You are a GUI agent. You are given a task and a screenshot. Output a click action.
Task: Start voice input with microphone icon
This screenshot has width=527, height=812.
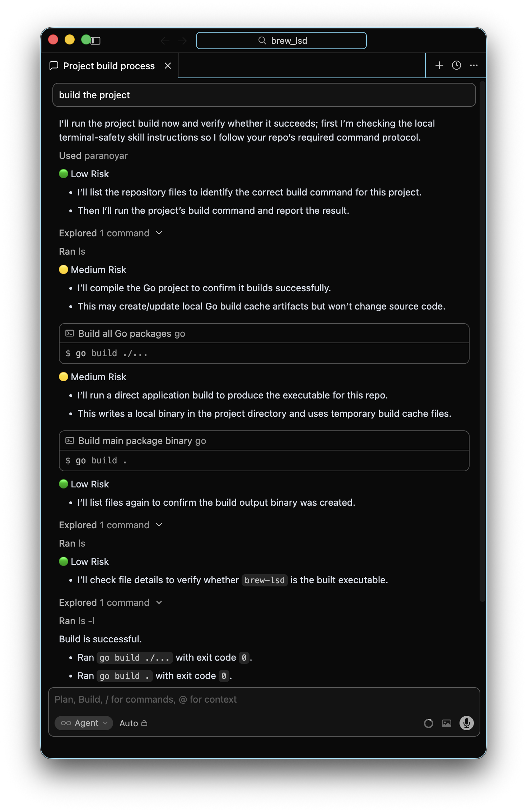click(466, 723)
